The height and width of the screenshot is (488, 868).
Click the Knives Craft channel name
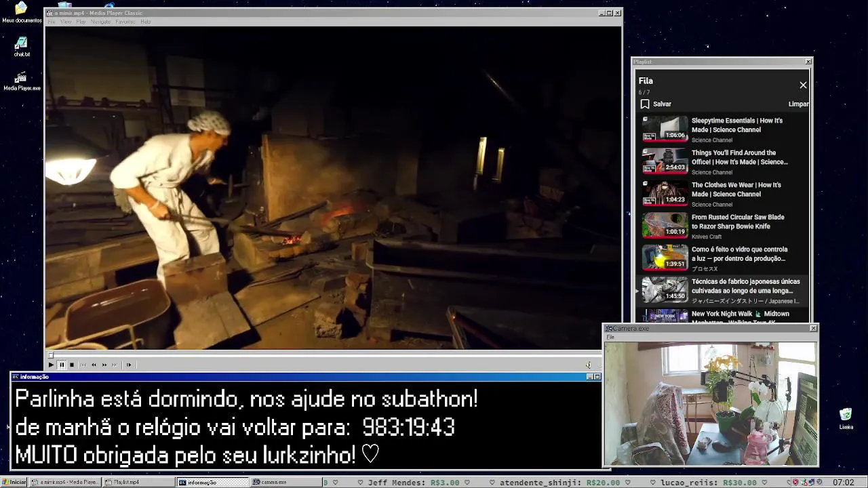coord(707,237)
